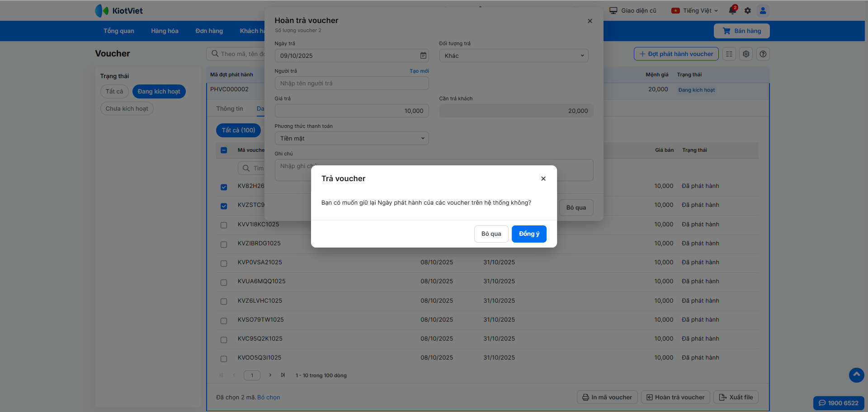Go to the next page
The height and width of the screenshot is (412, 868).
tap(270, 375)
